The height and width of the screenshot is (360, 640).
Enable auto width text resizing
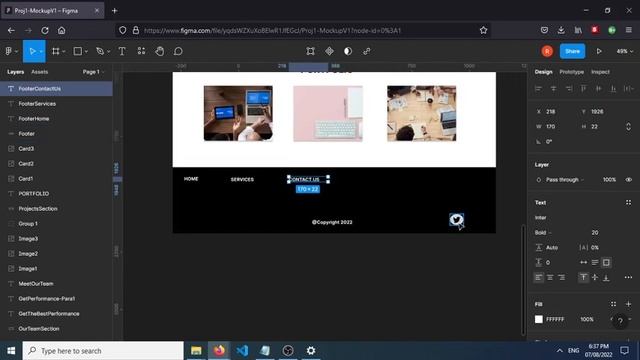584,262
